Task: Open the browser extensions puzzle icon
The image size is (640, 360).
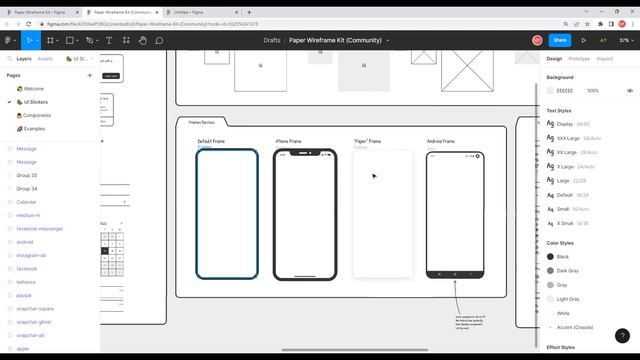Action: click(x=600, y=24)
